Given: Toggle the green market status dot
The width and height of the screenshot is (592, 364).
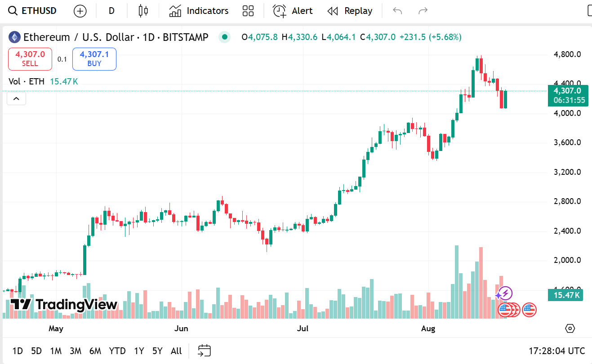Looking at the screenshot, I should tap(225, 37).
